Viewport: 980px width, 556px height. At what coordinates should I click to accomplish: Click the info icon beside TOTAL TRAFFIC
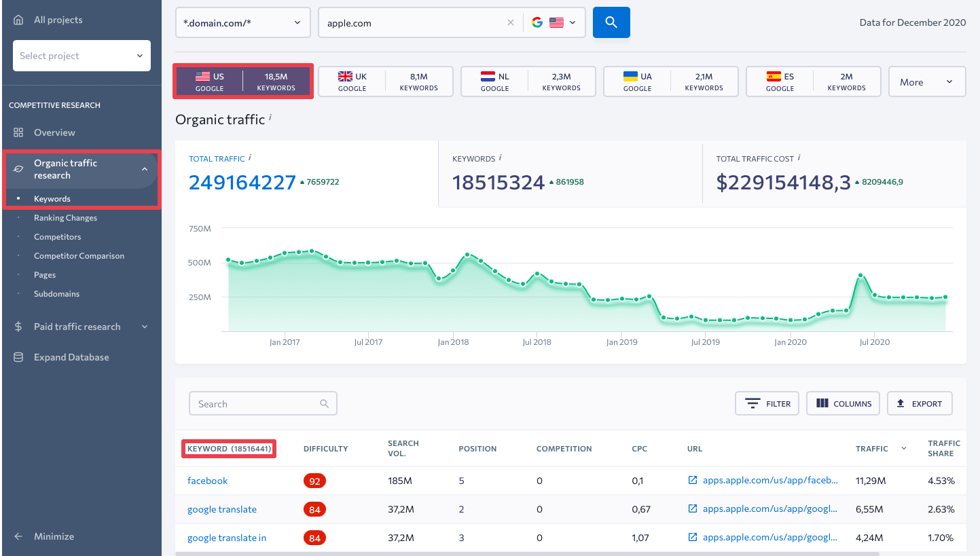pyautogui.click(x=250, y=157)
